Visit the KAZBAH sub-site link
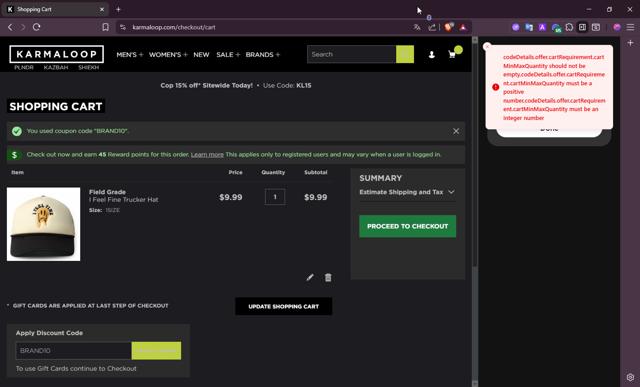Viewport: 640px width, 387px height. pos(56,67)
